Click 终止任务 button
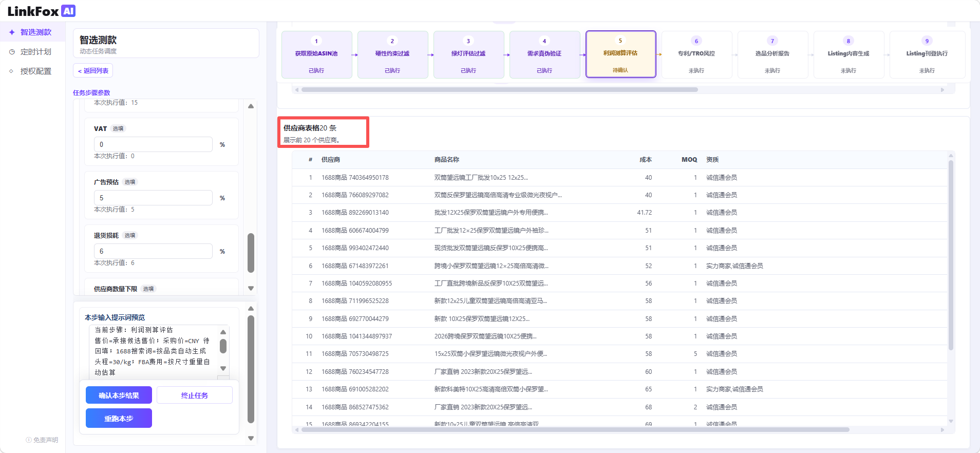Screen dimensions: 980x453 click(x=195, y=395)
